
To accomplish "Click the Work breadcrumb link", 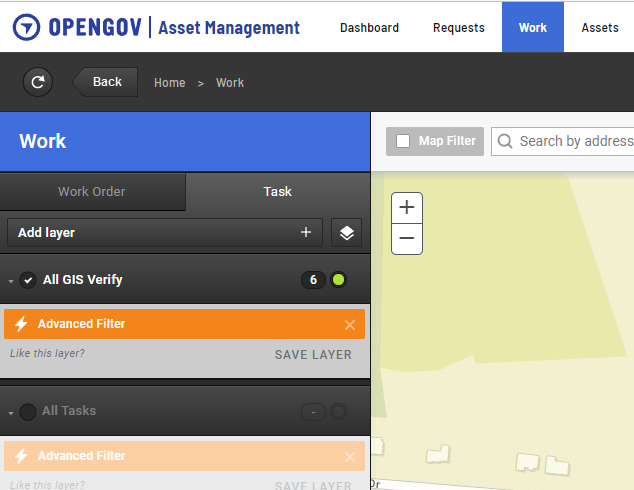I will (x=230, y=83).
